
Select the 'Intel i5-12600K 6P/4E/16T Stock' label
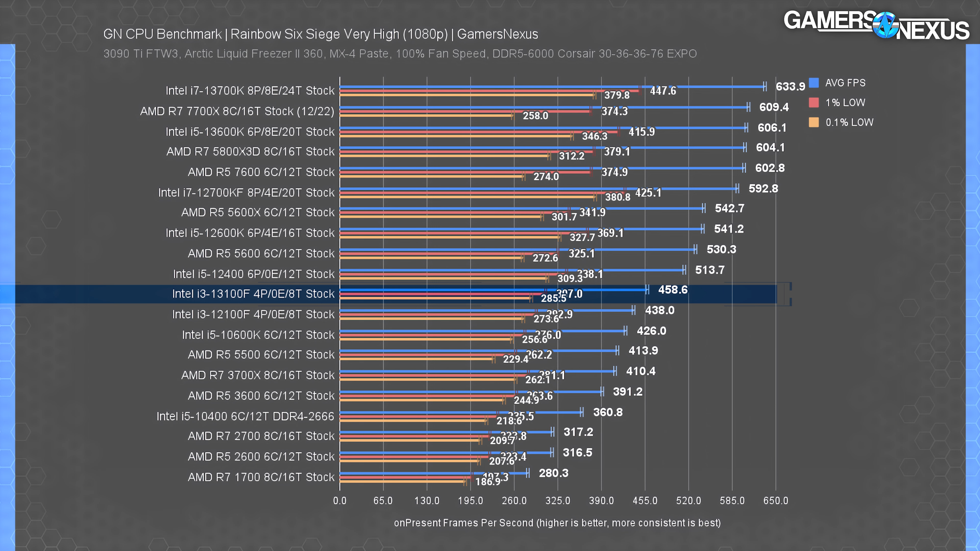[250, 233]
